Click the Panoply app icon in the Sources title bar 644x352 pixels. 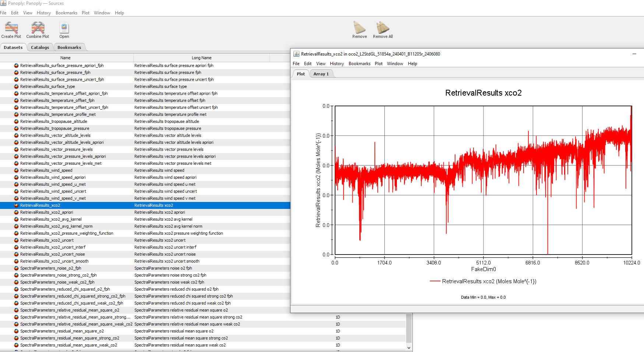(3, 3)
